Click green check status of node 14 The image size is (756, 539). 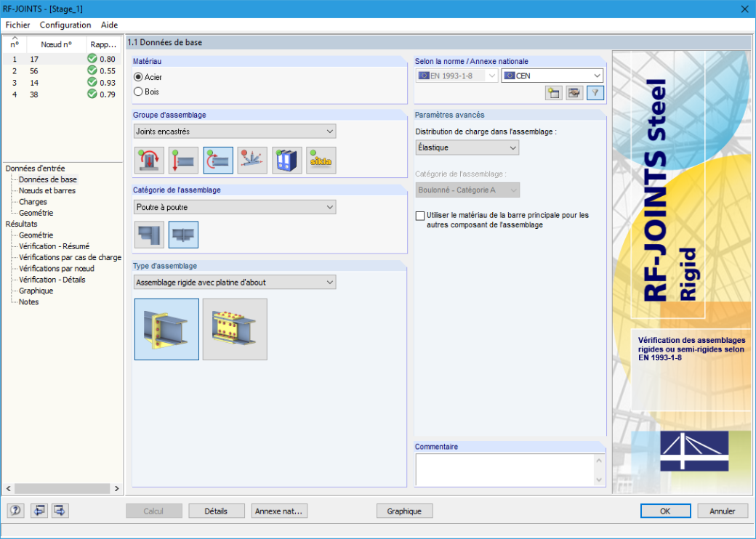pos(92,82)
